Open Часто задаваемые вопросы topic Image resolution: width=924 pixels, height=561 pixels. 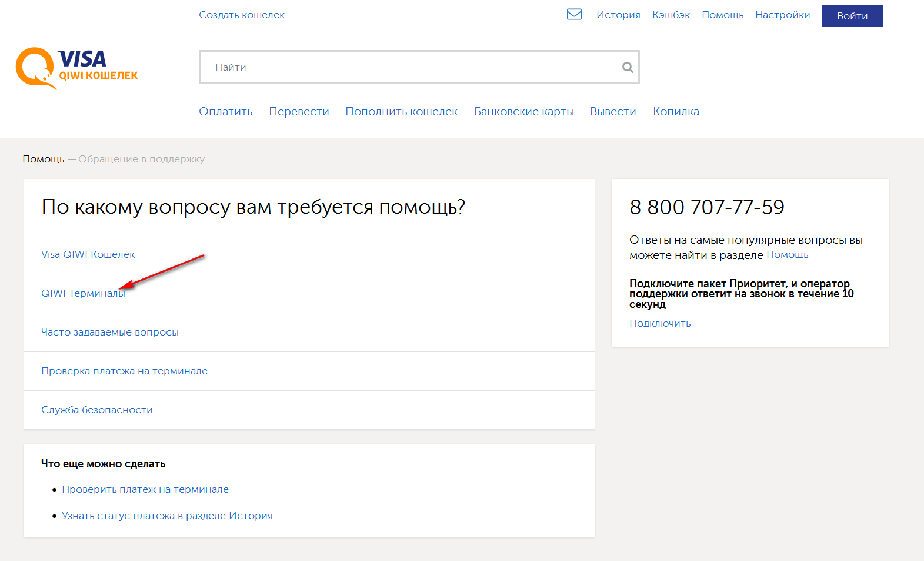tap(110, 332)
